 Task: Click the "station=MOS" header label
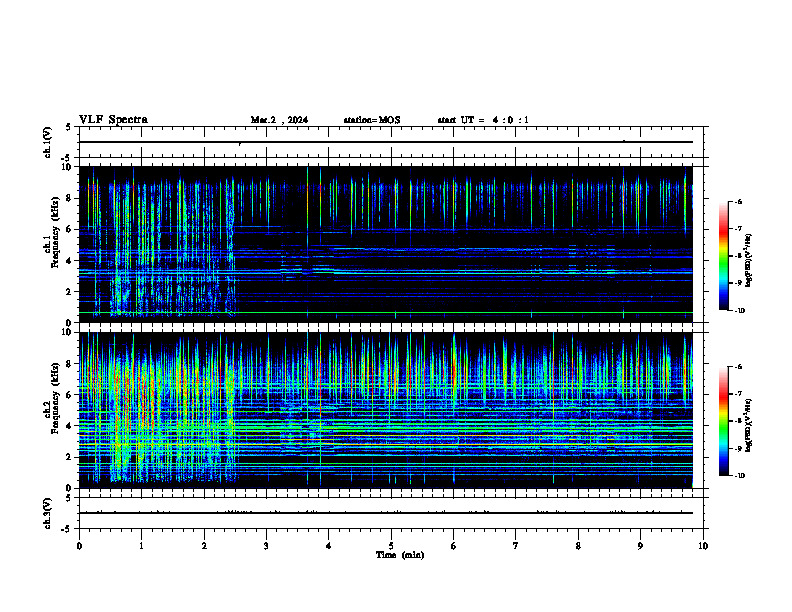pyautogui.click(x=372, y=120)
